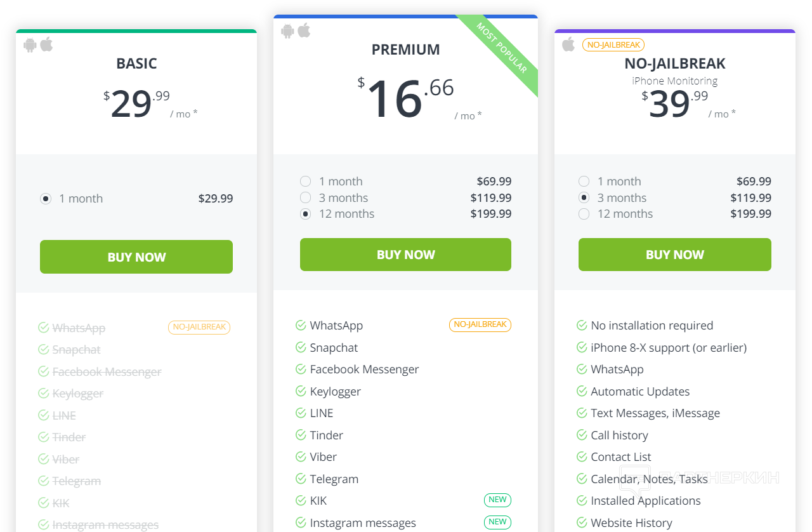Click the NEW badge next to KIK
This screenshot has width=812, height=532.
(497, 500)
